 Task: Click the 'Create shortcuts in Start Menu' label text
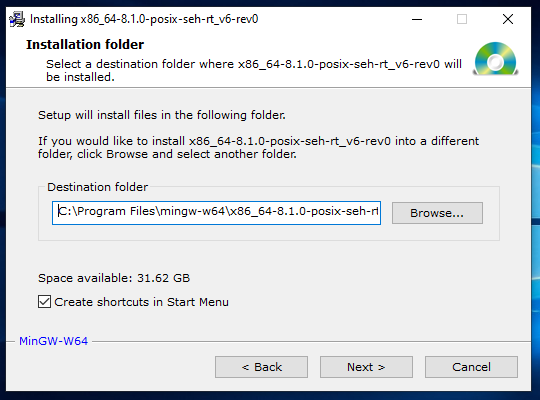click(x=141, y=302)
